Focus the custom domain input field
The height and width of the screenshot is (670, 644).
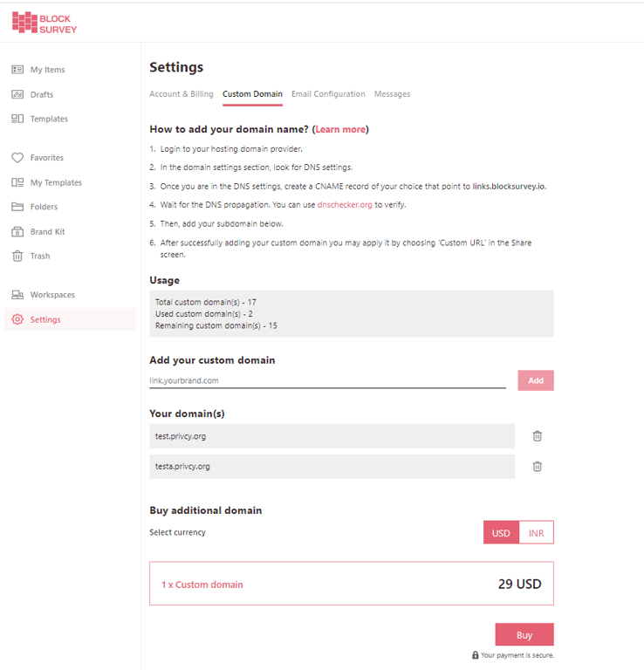327,380
